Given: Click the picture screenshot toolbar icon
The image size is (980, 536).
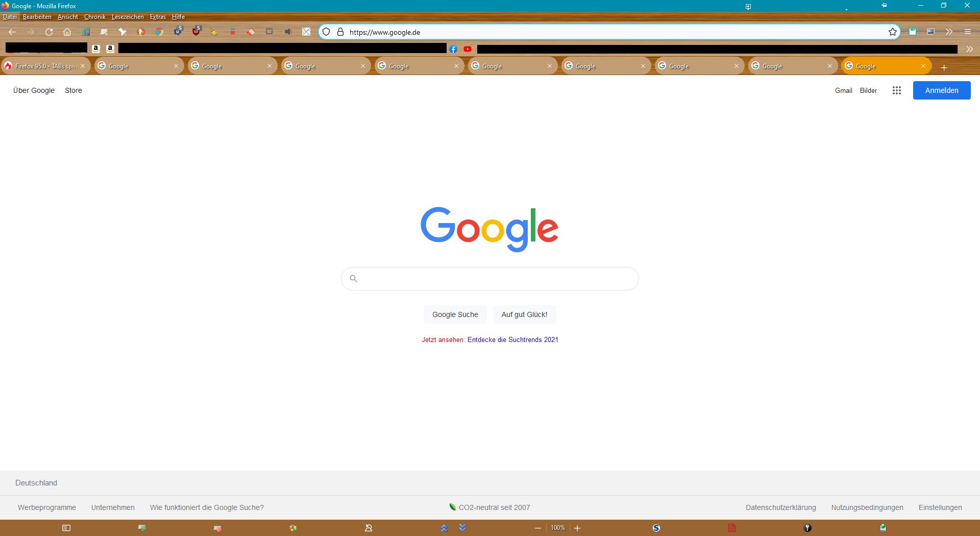Looking at the screenshot, I should (x=931, y=32).
